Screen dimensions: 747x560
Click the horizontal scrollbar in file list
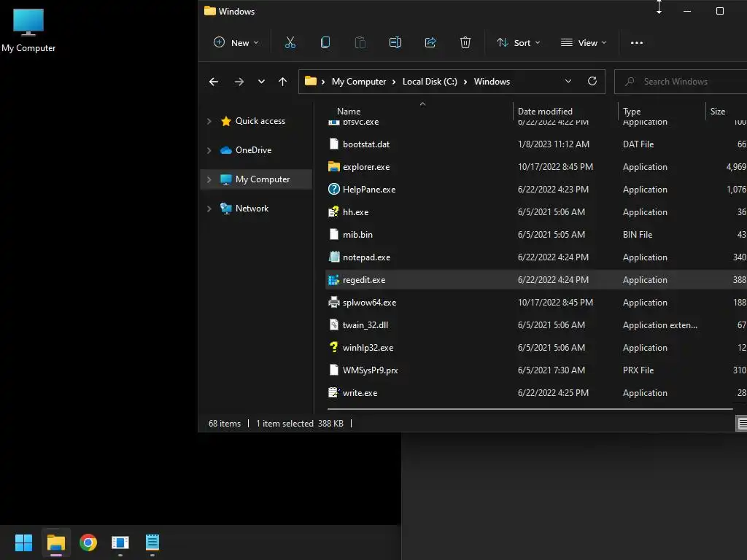(530, 408)
